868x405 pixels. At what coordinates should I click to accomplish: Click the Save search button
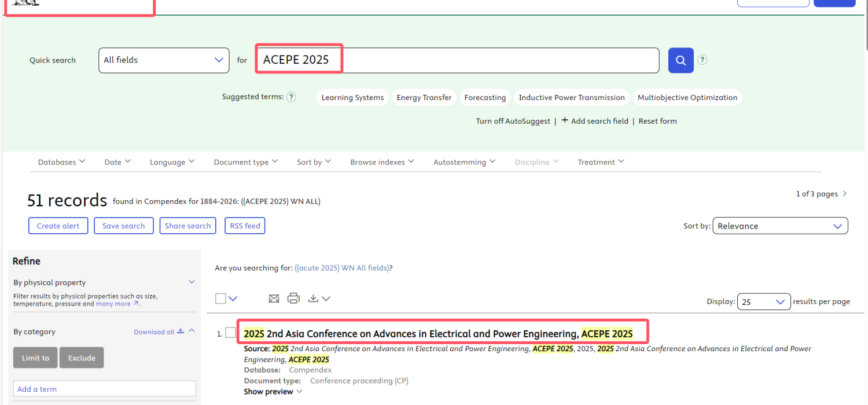123,226
